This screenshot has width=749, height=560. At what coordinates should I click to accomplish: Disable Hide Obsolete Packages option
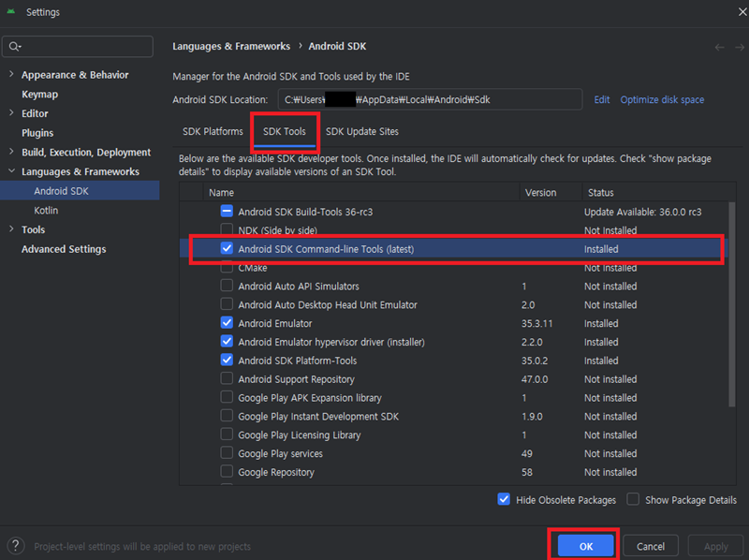coord(504,500)
